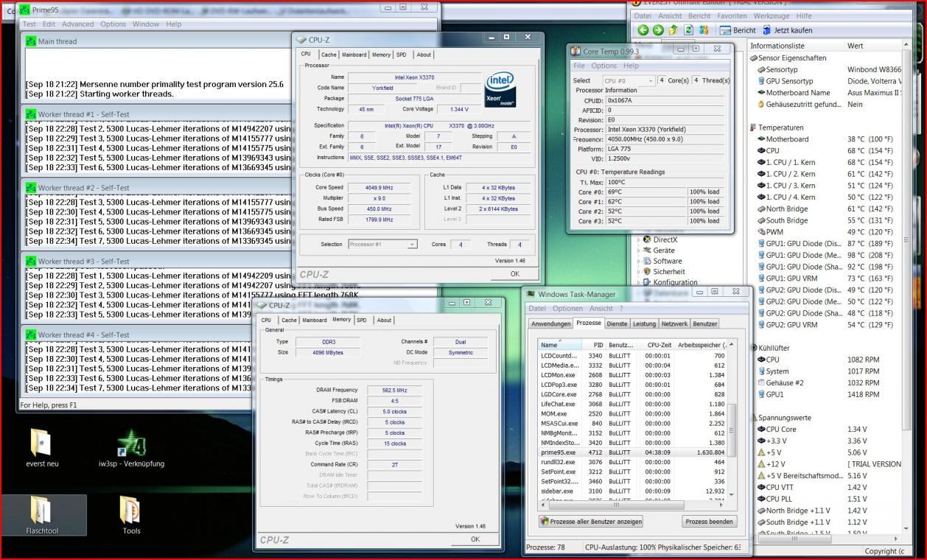Screen dimensions: 927x560
Task: Open the Favoriten menu in EVEREST
Action: pos(732,15)
